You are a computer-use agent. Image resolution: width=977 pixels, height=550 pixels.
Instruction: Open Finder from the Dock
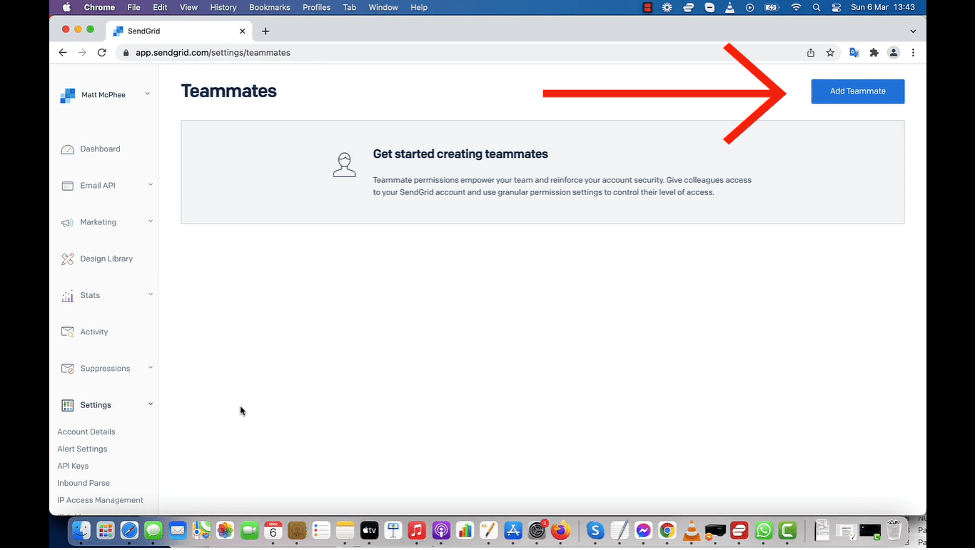coord(82,531)
